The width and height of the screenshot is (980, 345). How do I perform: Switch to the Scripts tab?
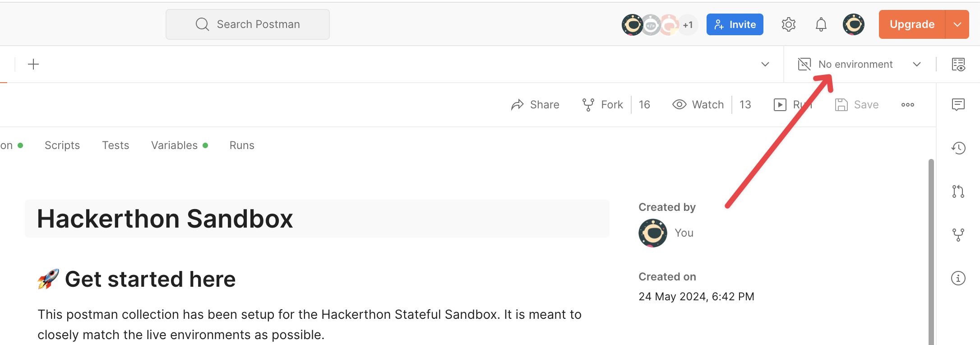tap(62, 145)
